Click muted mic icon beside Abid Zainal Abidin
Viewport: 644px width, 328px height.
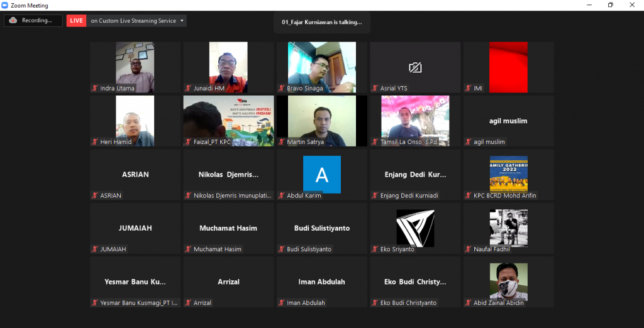469,303
